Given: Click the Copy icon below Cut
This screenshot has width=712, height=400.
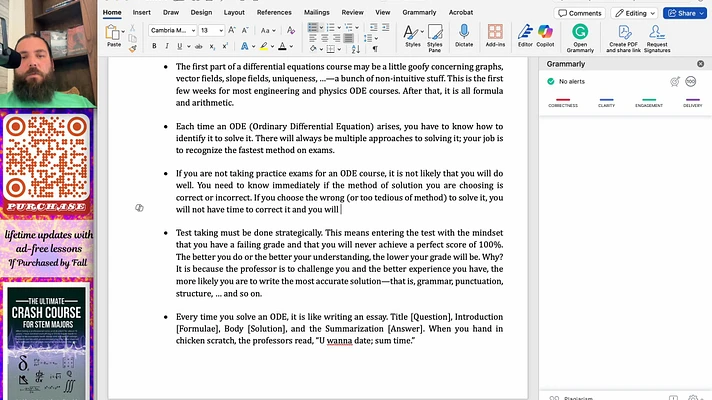Looking at the screenshot, I should coord(133,39).
